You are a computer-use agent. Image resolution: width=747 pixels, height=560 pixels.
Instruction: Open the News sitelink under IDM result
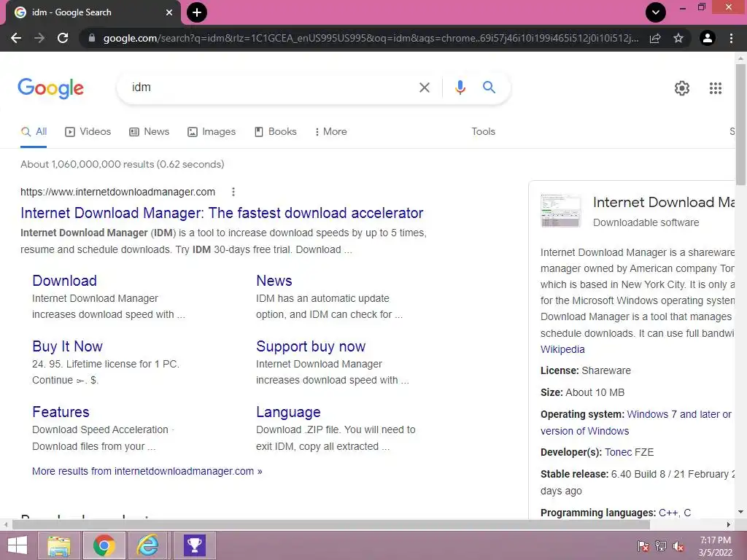click(274, 281)
